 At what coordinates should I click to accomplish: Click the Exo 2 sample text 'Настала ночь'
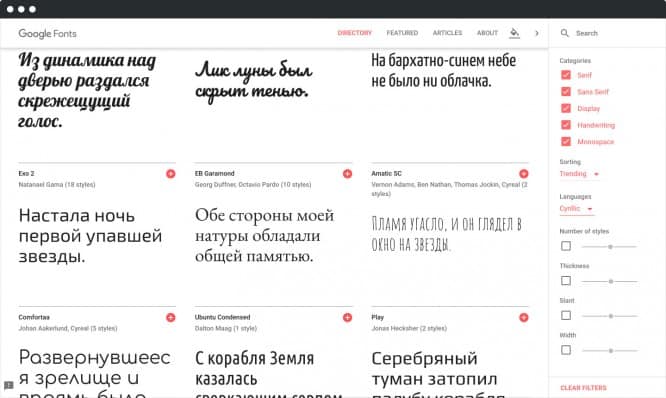coord(77,216)
